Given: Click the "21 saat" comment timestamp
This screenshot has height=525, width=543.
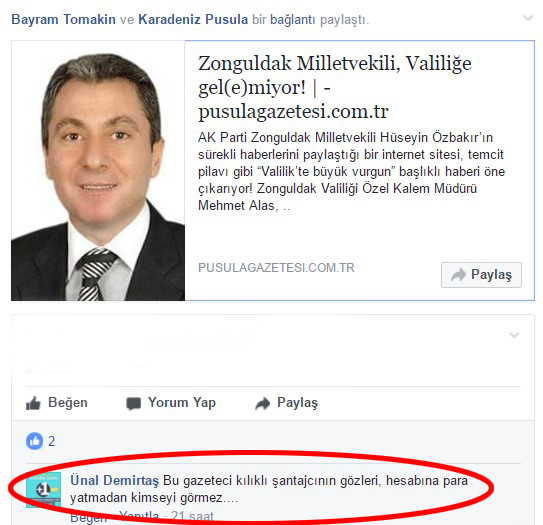Looking at the screenshot, I should point(193,516).
